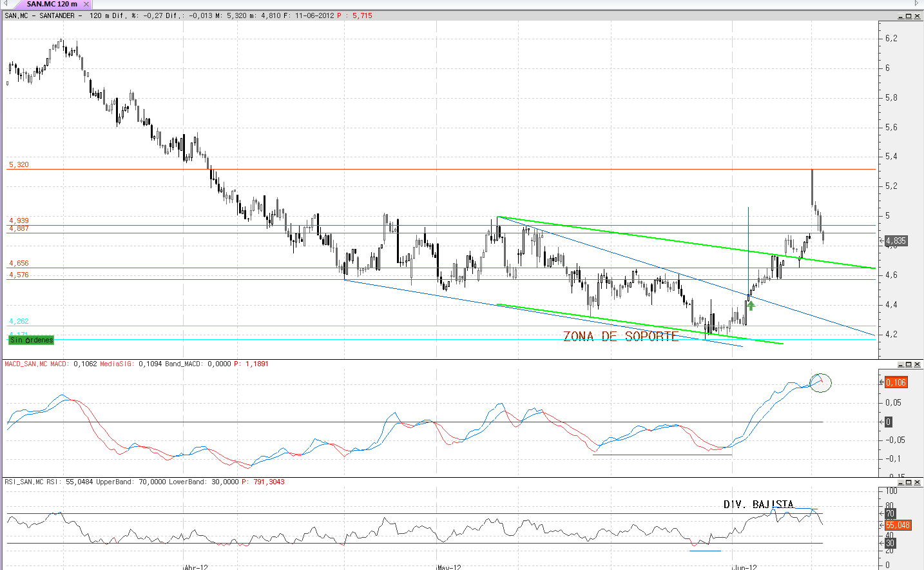924x570 pixels.
Task: Close the Santander price chart pane
Action: (917, 16)
